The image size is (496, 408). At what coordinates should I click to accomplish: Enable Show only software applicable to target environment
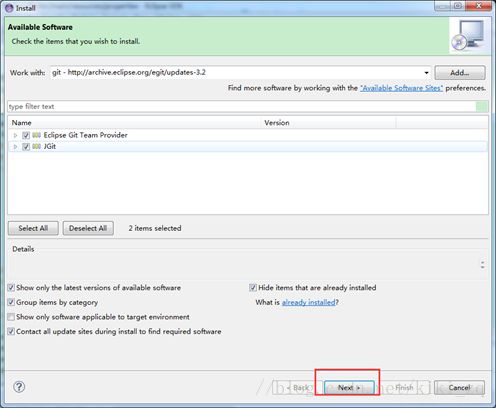pos(11,317)
